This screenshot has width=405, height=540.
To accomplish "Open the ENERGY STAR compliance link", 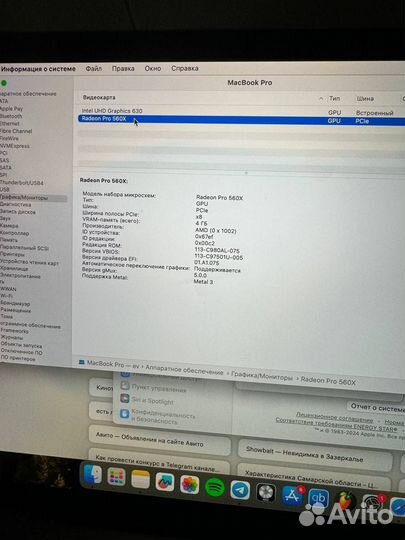I will pyautogui.click(x=336, y=425).
